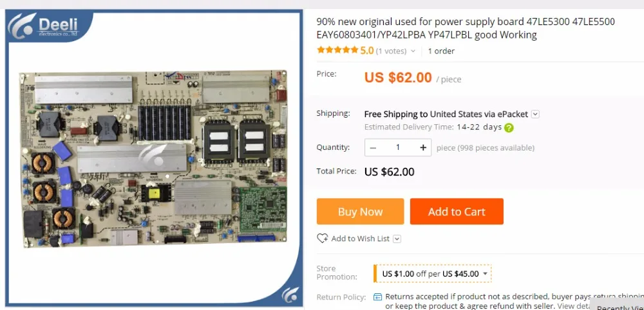
Task: Expand the votes rating breakdown arrow
Action: click(413, 51)
